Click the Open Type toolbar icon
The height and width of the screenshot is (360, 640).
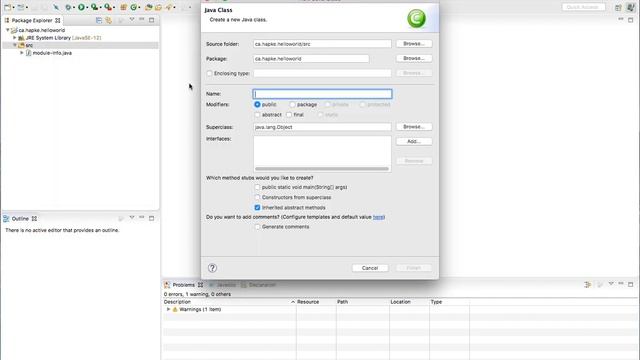pos(149,7)
